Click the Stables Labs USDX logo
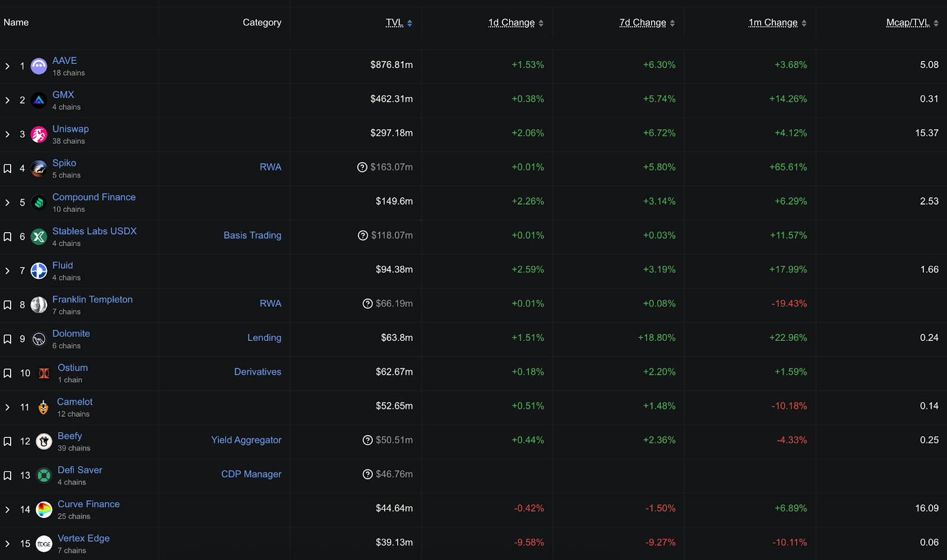 (39, 237)
